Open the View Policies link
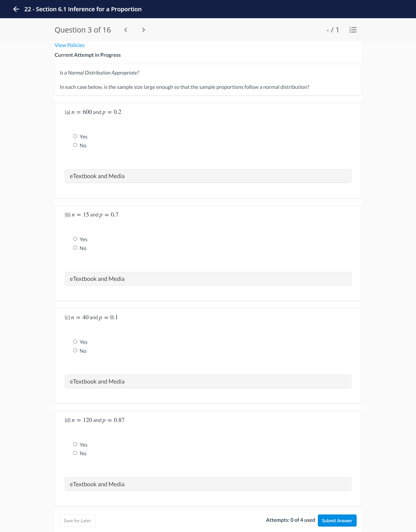The height and width of the screenshot is (532, 416). coord(69,45)
